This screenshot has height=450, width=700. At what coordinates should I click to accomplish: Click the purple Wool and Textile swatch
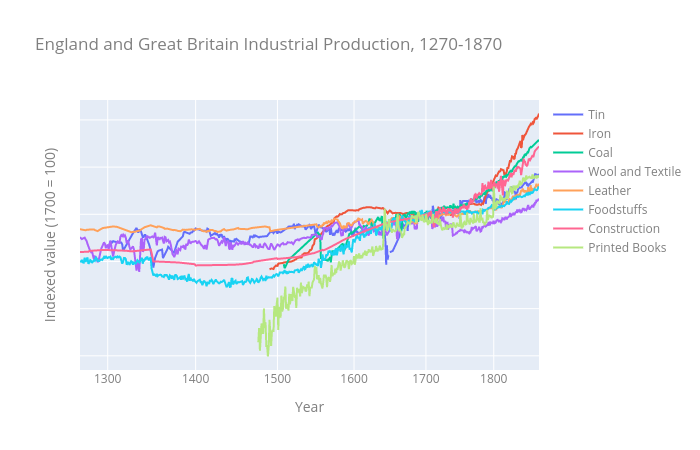[x=568, y=172]
